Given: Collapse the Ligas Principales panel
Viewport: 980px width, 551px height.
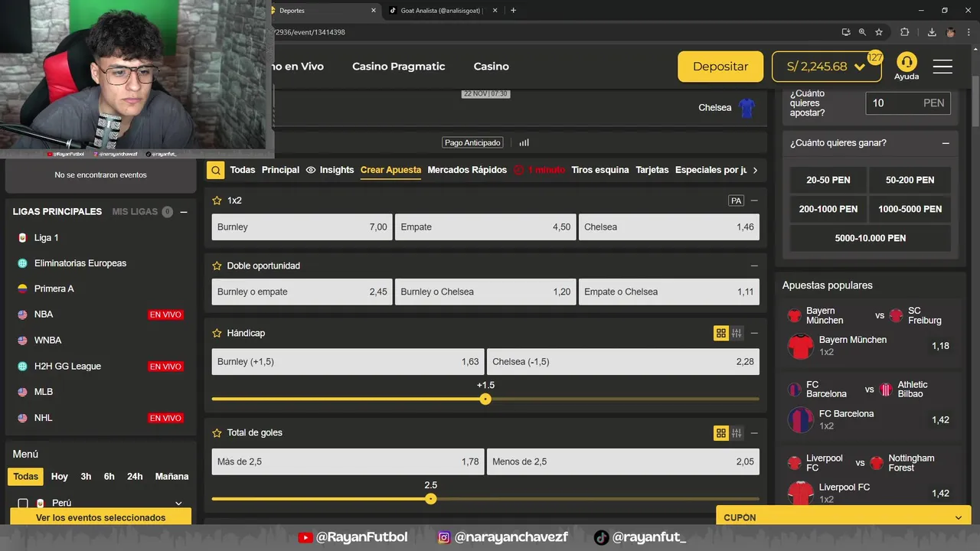Looking at the screenshot, I should pos(184,212).
